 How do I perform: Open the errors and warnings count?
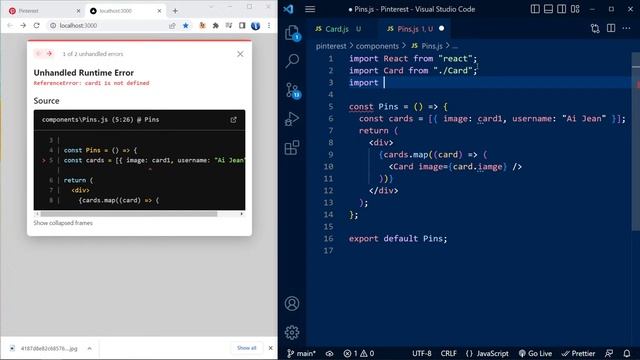[359, 353]
